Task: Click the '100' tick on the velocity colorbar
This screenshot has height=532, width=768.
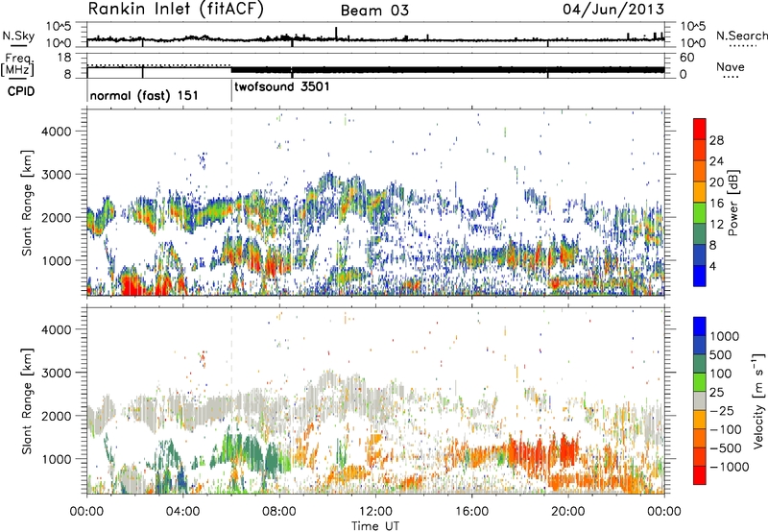Action: tap(721, 374)
